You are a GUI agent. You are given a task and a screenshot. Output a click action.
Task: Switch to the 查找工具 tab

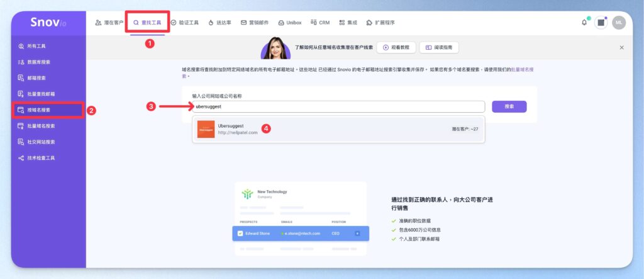pyautogui.click(x=147, y=23)
